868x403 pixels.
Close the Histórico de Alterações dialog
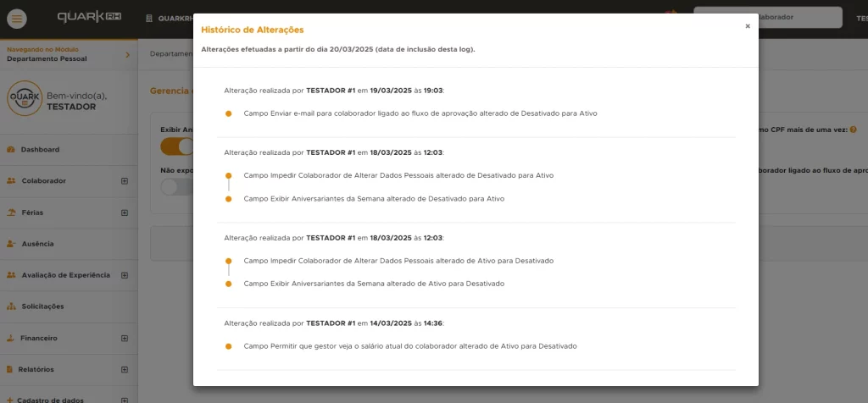747,26
